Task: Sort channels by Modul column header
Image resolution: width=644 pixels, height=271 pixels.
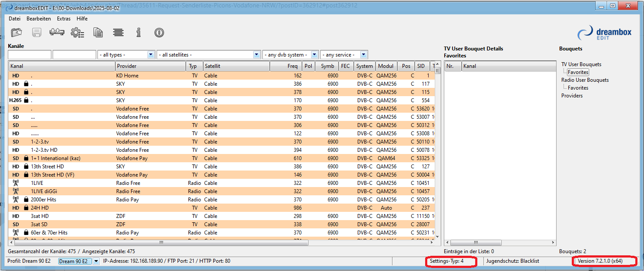Action: [386, 66]
